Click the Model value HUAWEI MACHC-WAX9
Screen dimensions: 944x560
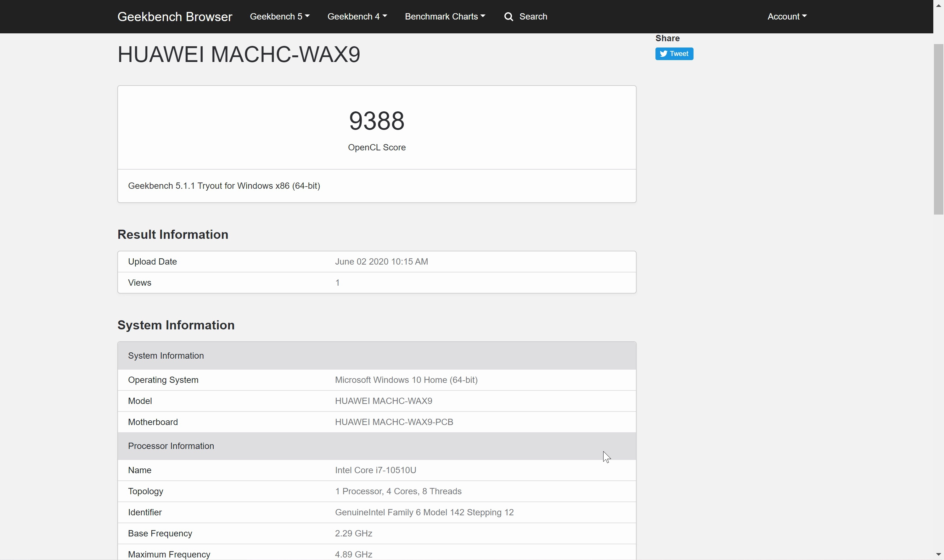384,401
